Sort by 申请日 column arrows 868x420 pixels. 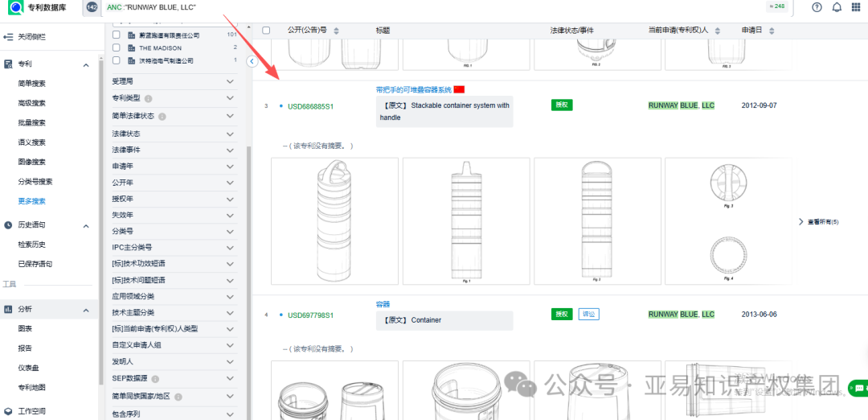[x=771, y=31]
